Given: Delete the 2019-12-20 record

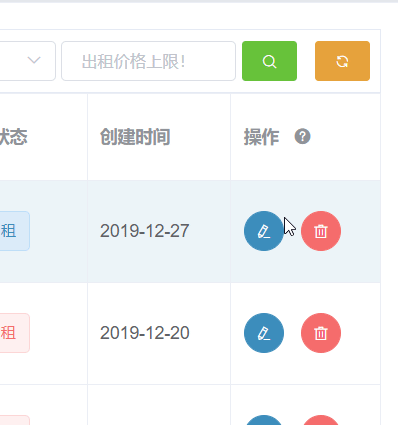Looking at the screenshot, I should pos(321,333).
